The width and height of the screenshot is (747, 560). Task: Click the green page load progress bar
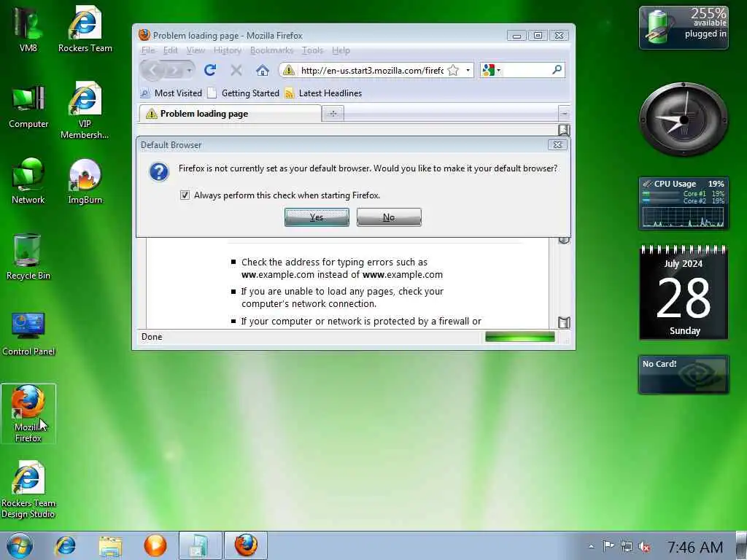click(519, 337)
